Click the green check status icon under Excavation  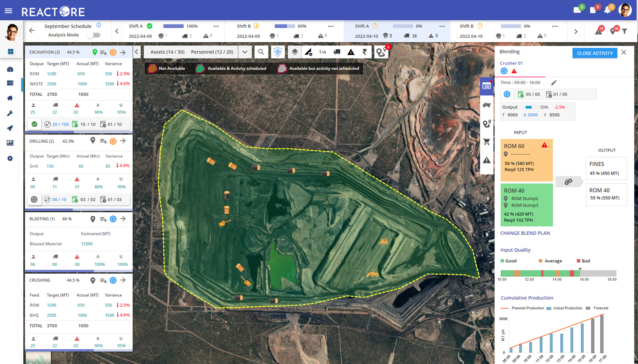click(x=35, y=124)
